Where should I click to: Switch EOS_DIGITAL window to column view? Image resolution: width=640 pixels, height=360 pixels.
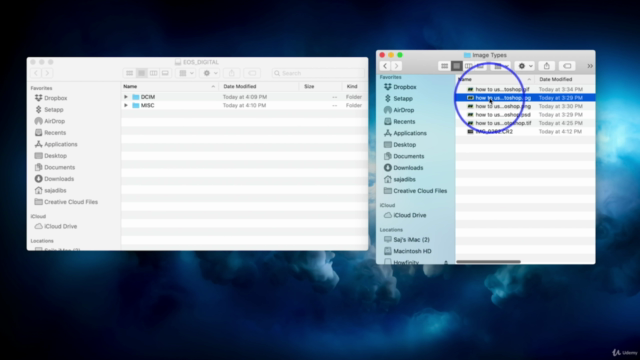click(153, 73)
